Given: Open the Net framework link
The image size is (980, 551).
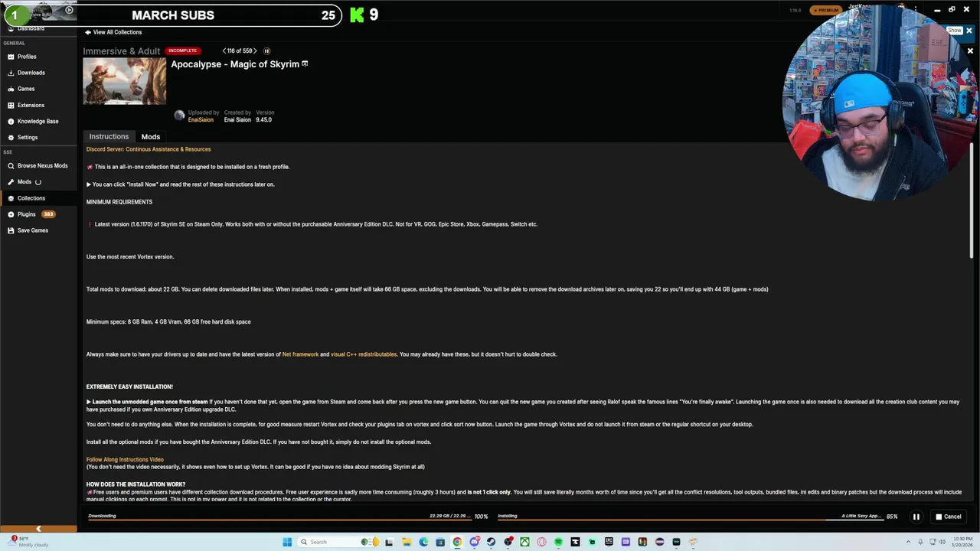Looking at the screenshot, I should (300, 354).
